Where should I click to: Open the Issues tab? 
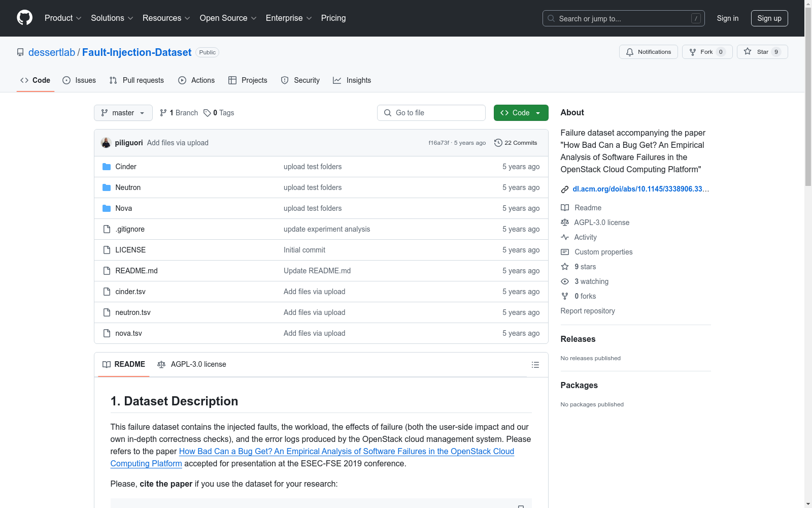(x=79, y=80)
